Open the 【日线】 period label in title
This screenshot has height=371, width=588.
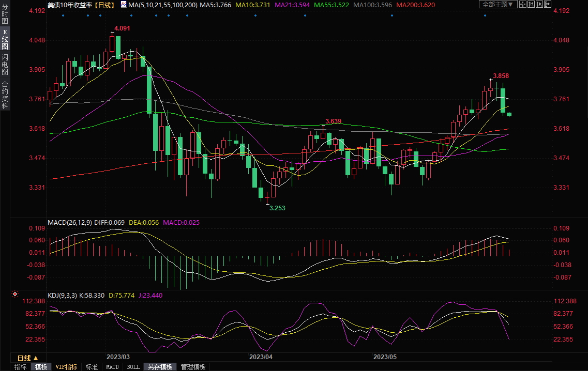coord(105,5)
